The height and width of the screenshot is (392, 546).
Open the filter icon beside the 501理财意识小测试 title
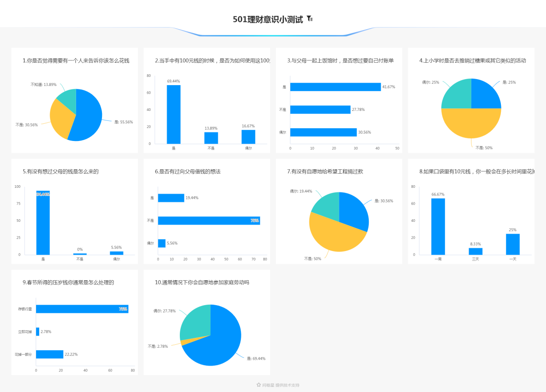[x=309, y=19]
